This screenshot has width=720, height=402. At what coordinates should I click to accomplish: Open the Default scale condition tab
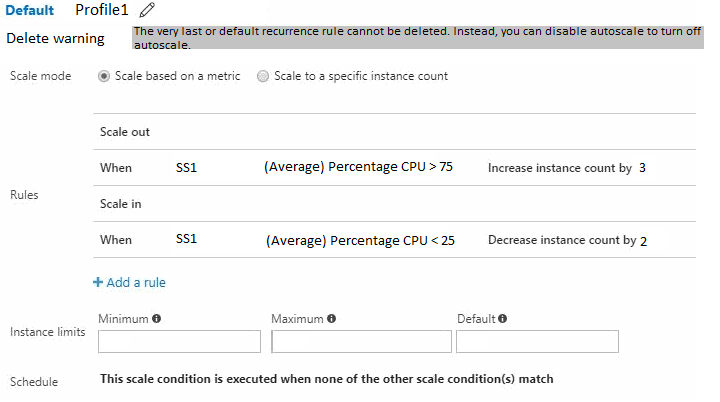point(29,10)
